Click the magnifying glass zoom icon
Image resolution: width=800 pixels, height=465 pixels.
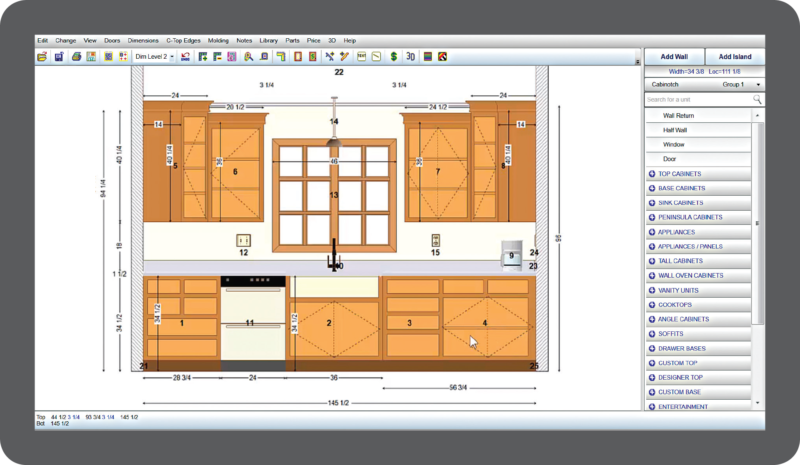click(248, 57)
